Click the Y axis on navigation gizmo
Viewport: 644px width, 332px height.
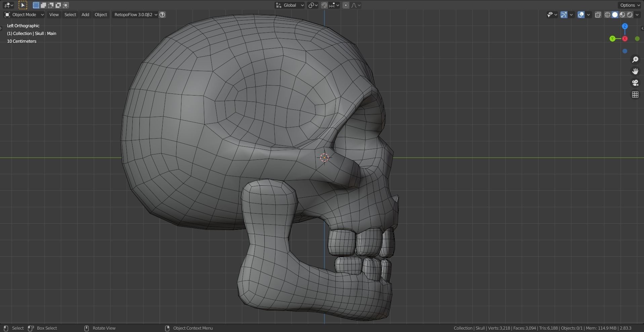[612, 39]
